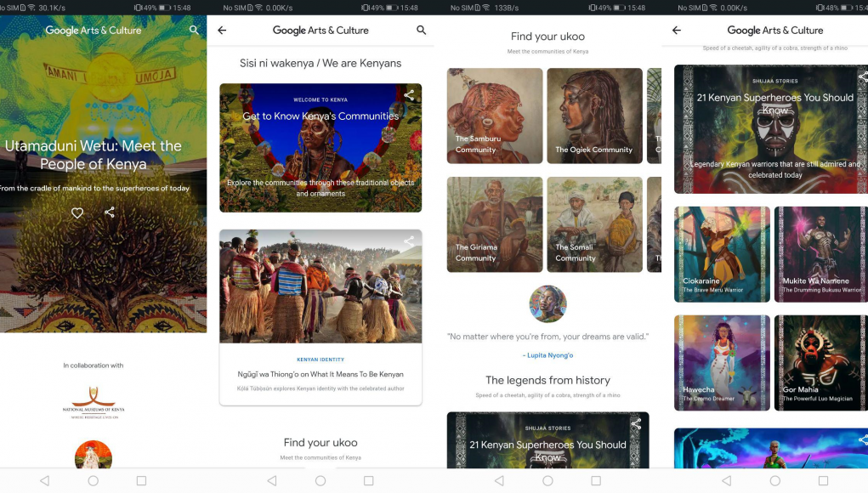Tap Android back button under the Utamaduni Wetu screen

[x=45, y=481]
